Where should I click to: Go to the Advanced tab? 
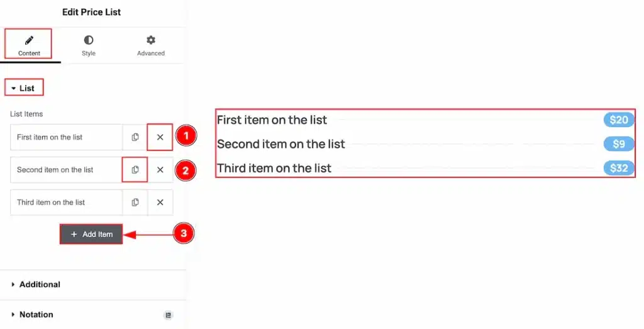coord(151,46)
